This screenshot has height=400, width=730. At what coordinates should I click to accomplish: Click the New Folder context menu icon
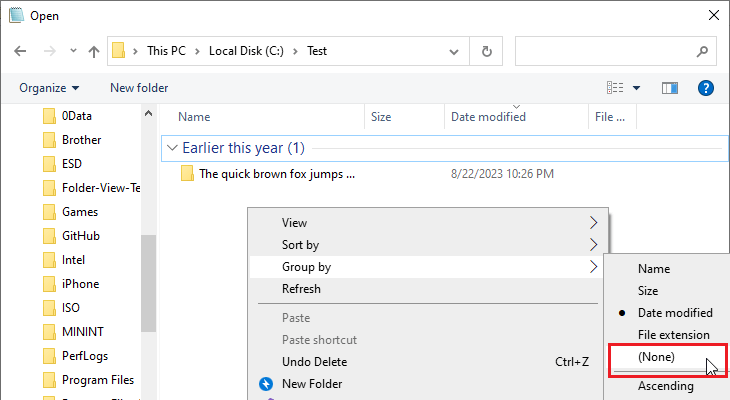(266, 384)
